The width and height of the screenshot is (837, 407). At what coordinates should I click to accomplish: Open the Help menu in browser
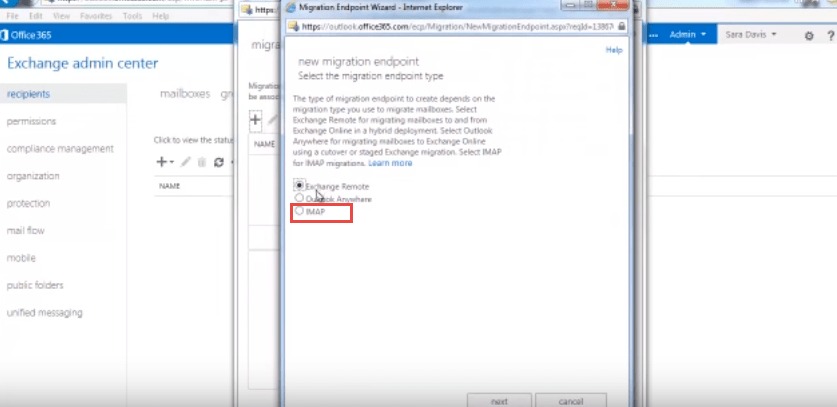160,16
